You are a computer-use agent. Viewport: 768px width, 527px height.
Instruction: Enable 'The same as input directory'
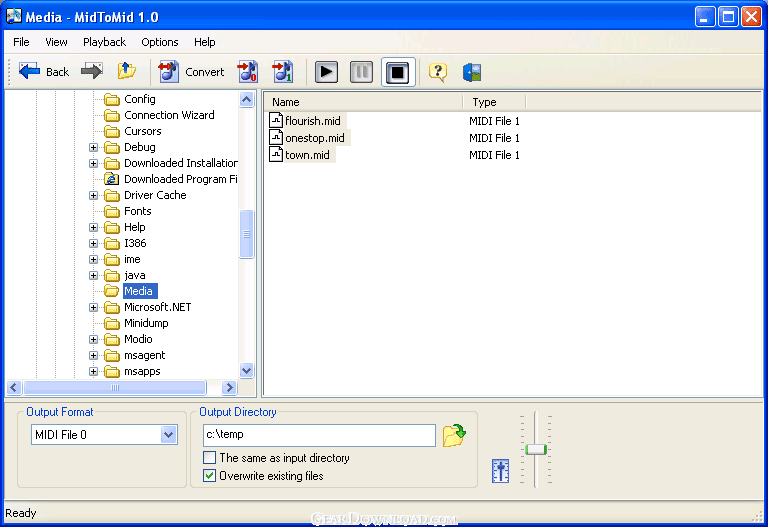(210, 458)
